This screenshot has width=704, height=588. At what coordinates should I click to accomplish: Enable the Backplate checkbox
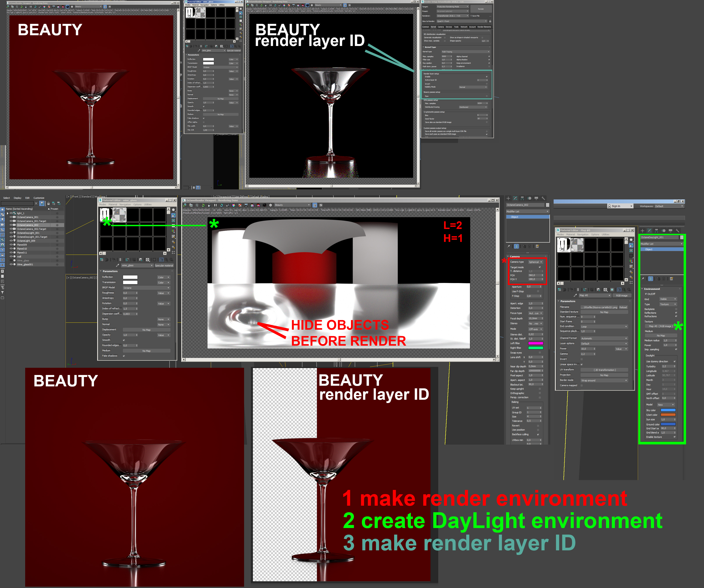click(x=676, y=309)
